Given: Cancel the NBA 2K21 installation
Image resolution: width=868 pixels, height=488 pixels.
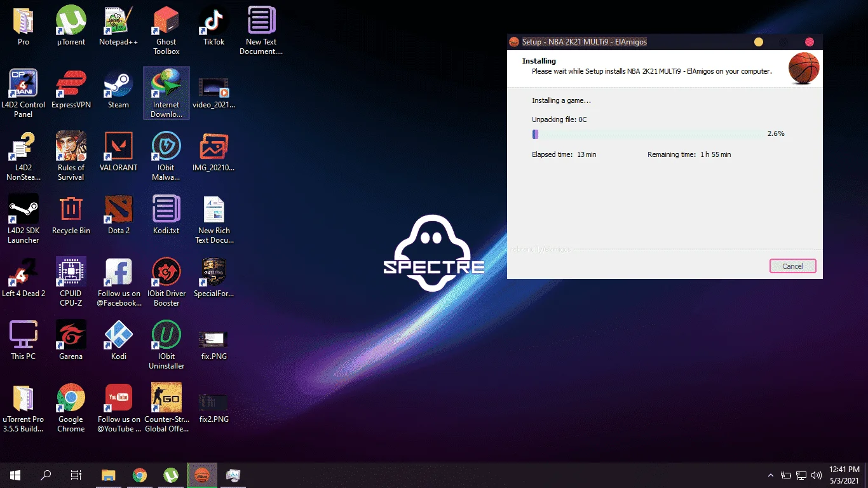Looking at the screenshot, I should [x=792, y=266].
